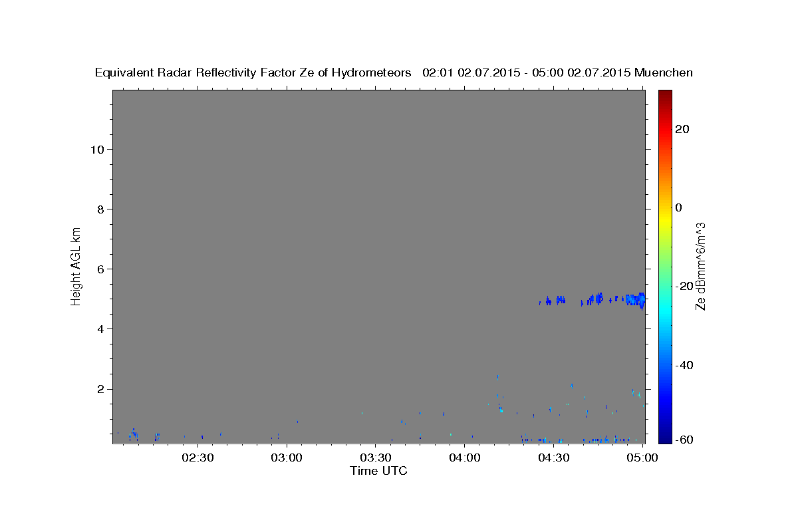
Task: Click the low blue echoes near 02:10
Action: pyautogui.click(x=134, y=435)
